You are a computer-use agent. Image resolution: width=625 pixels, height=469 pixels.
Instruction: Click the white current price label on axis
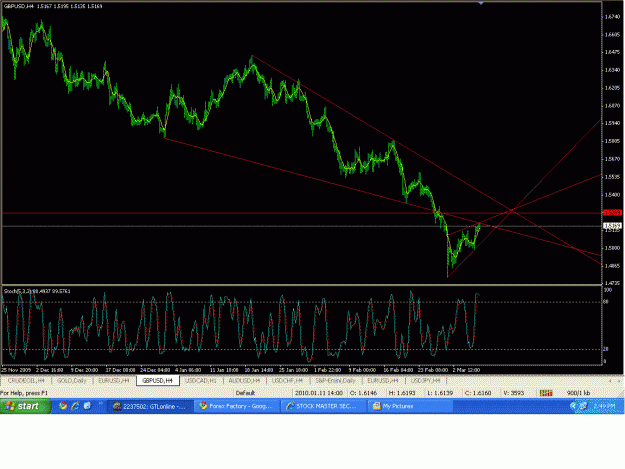tap(612, 226)
